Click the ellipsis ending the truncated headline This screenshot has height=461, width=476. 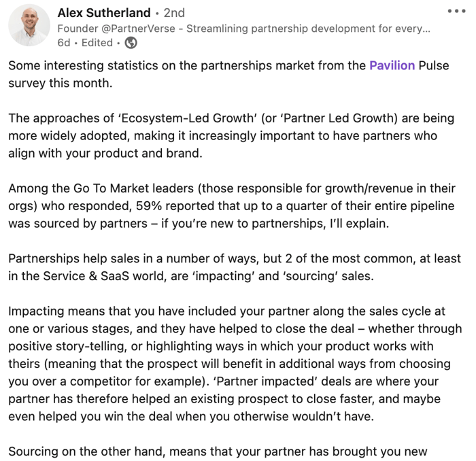pyautogui.click(x=426, y=29)
